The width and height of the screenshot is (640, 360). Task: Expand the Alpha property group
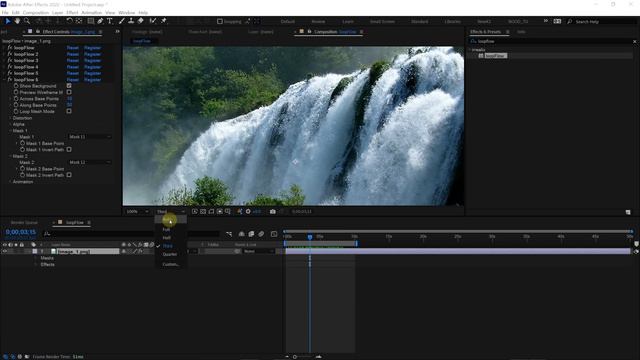(x=10, y=124)
